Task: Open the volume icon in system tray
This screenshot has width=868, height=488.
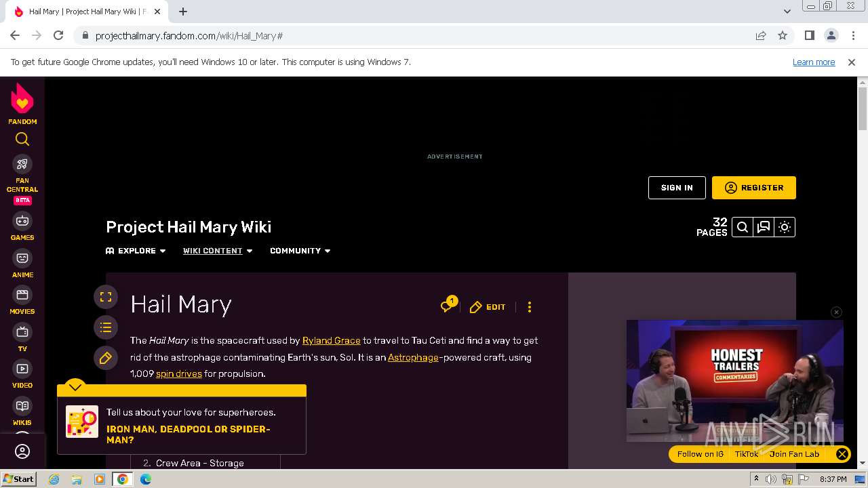Action: tap(771, 479)
